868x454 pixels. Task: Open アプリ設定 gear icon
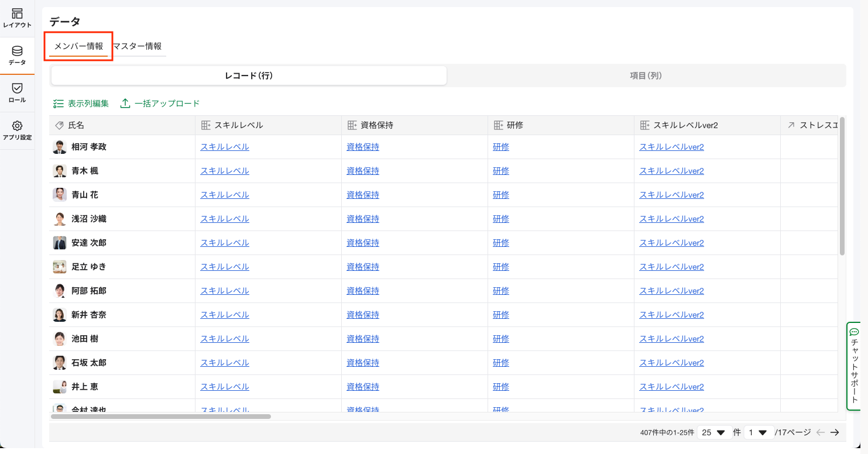click(x=17, y=126)
